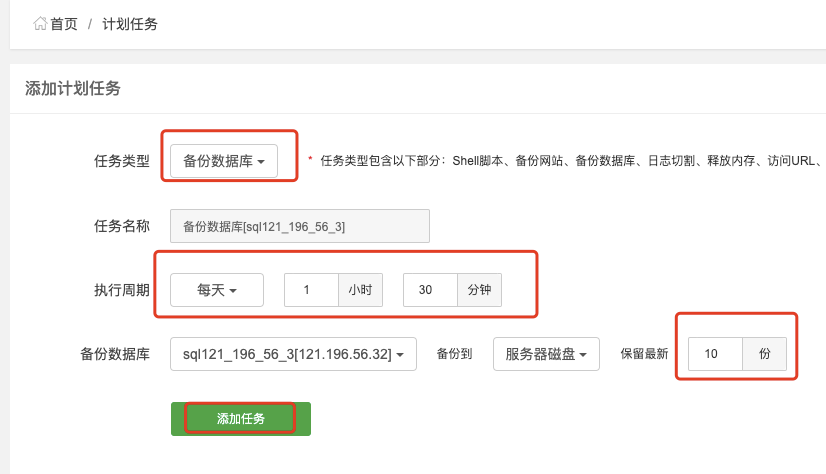Go to 首页 via breadcrumb link
Viewport: 826px width, 474px height.
point(63,24)
